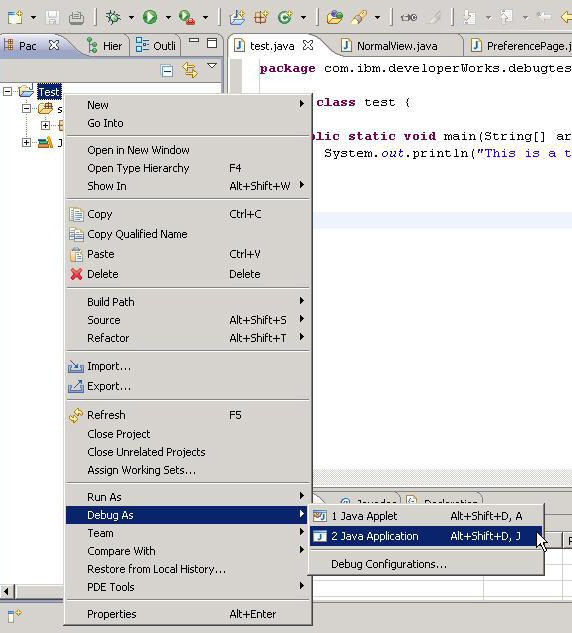The image size is (572, 633).
Task: Open Package Explorer view menu triangle
Action: point(212,65)
